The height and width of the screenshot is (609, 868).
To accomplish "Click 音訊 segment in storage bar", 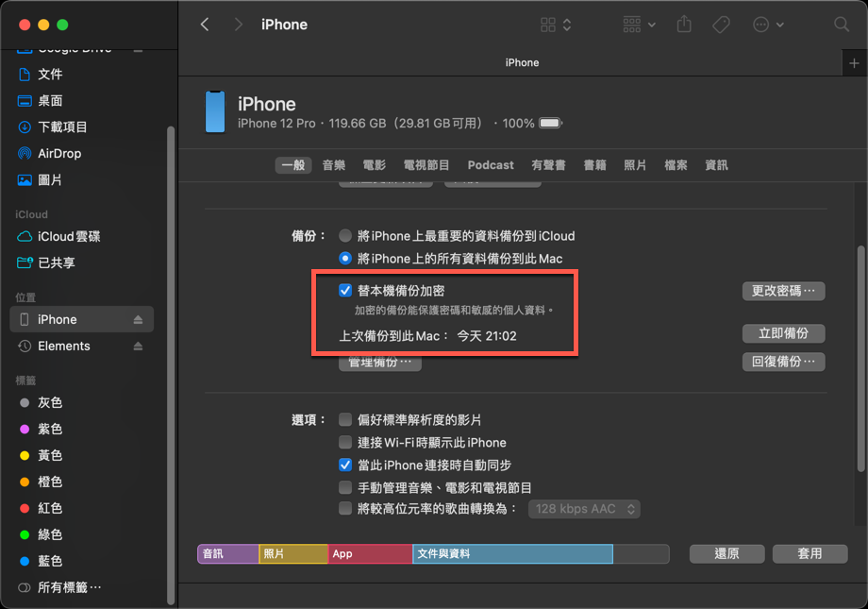I will (x=228, y=553).
